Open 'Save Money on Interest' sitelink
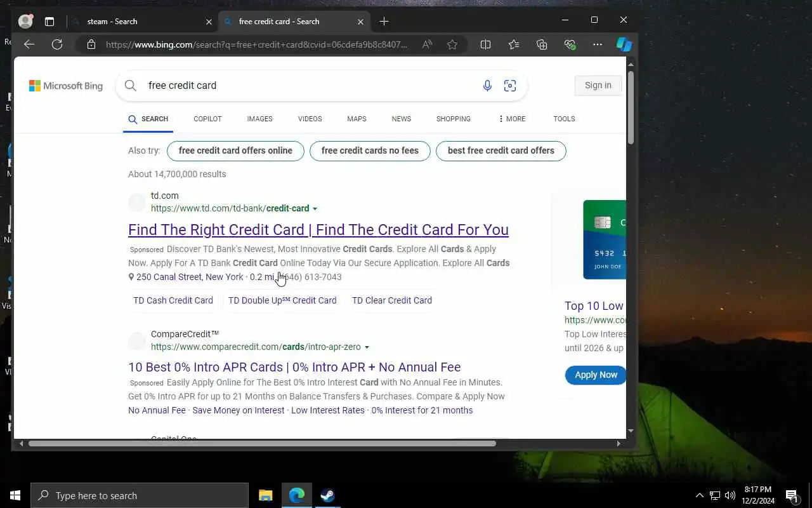The image size is (812, 508). [239, 410]
